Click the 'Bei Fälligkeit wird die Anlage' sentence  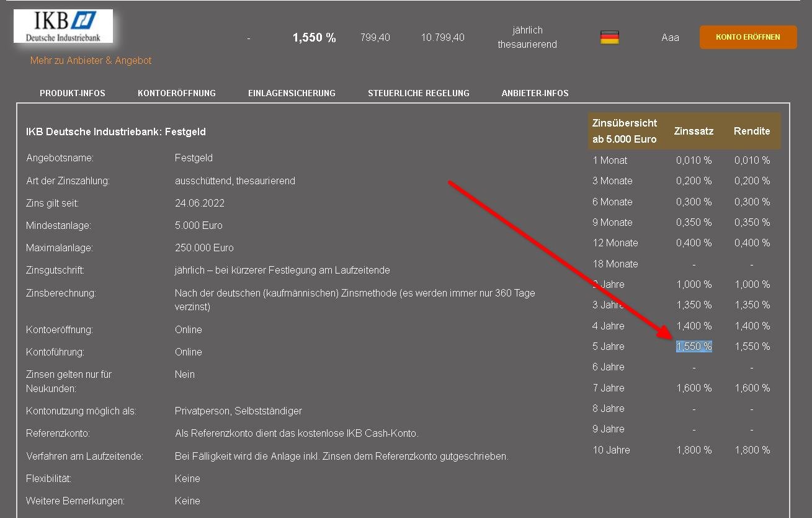pos(341,457)
